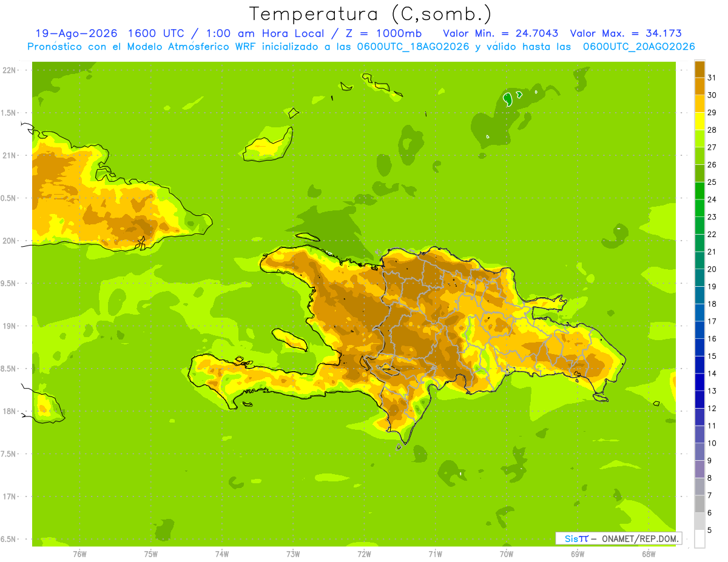This screenshot has height=562, width=728.
Task: Click the "21N" latitude axis label
Action: 10,155
